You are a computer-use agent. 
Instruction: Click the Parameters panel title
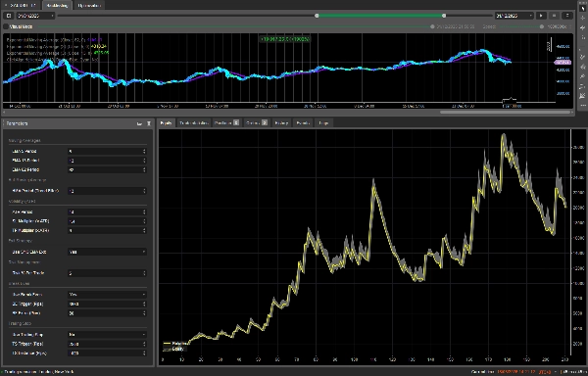(x=18, y=123)
